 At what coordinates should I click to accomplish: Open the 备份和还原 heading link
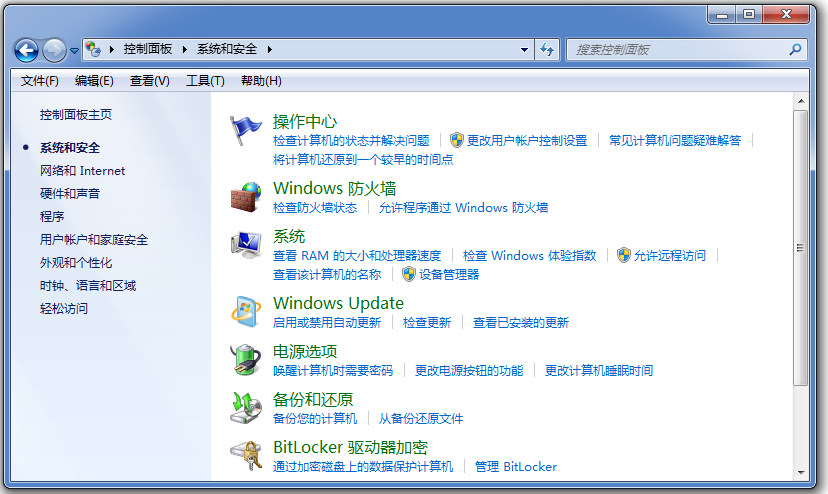tap(313, 399)
